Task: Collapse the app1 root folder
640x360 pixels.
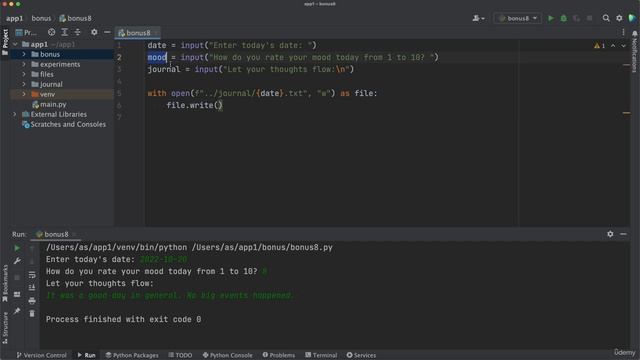Action: 15,44
